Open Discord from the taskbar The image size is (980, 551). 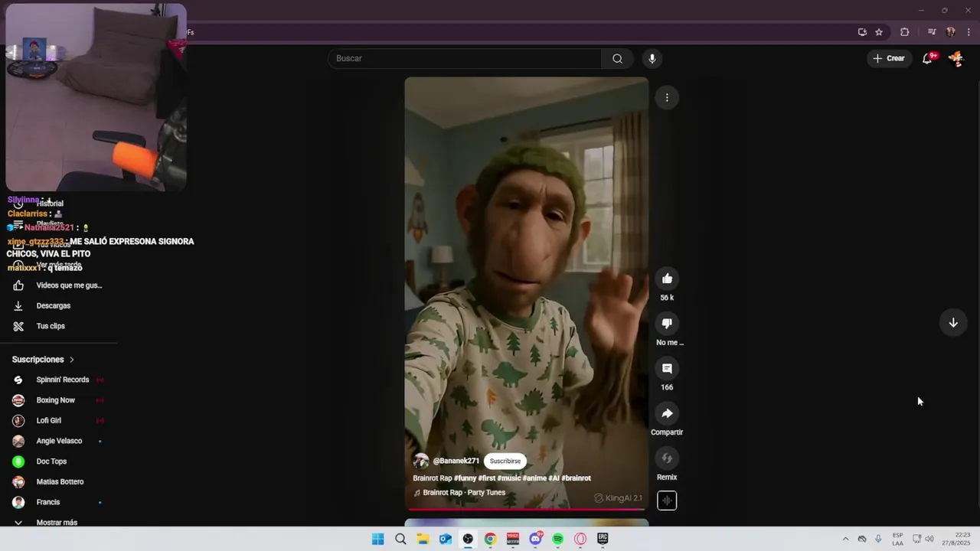[535, 539]
